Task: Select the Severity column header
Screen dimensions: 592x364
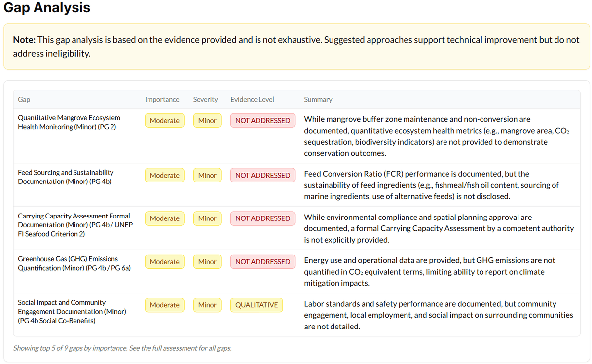Action: 205,99
